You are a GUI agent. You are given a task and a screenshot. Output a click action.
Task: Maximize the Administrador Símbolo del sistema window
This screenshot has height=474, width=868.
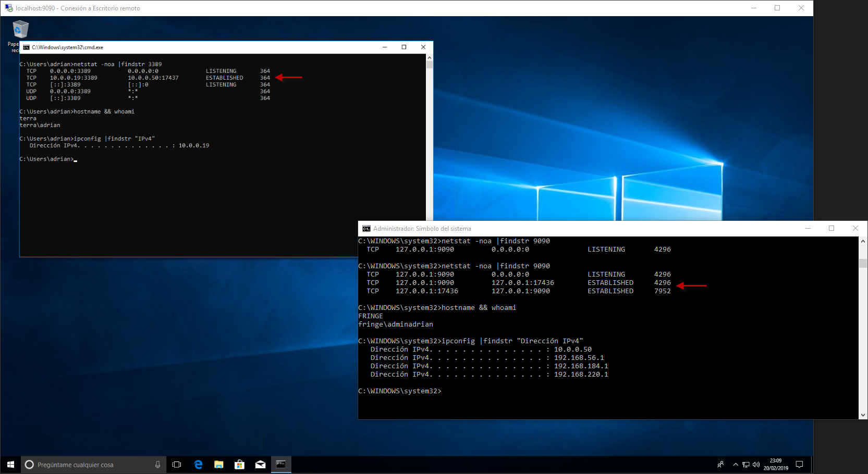[x=832, y=228]
